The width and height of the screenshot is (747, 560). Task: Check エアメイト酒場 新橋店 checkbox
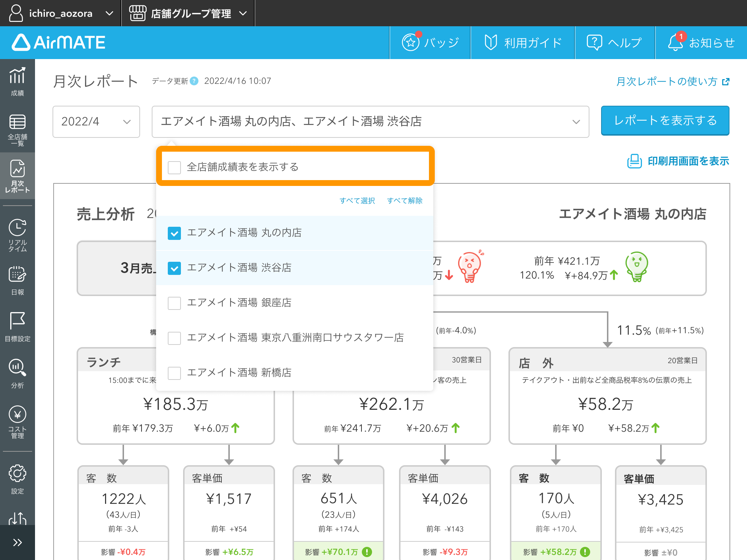(x=174, y=373)
